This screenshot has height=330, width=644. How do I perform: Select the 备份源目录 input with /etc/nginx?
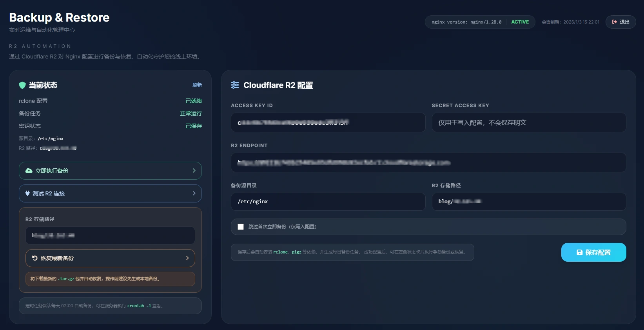coord(328,202)
